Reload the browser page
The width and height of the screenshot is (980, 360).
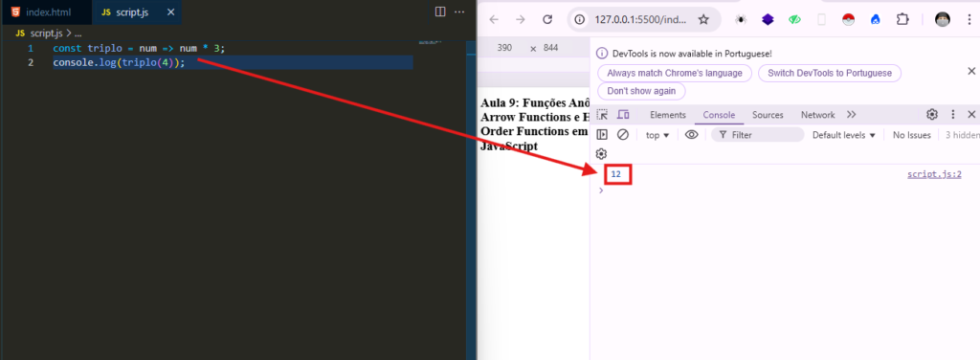pyautogui.click(x=547, y=19)
